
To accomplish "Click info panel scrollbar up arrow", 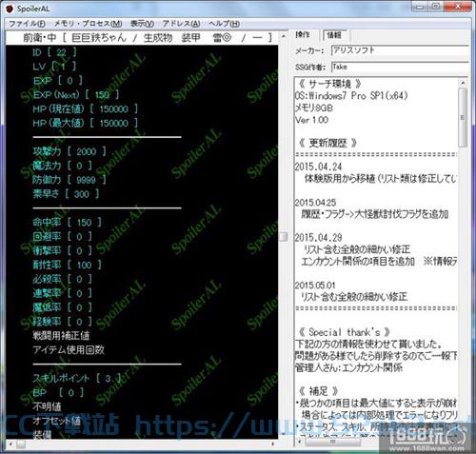I will click(463, 83).
